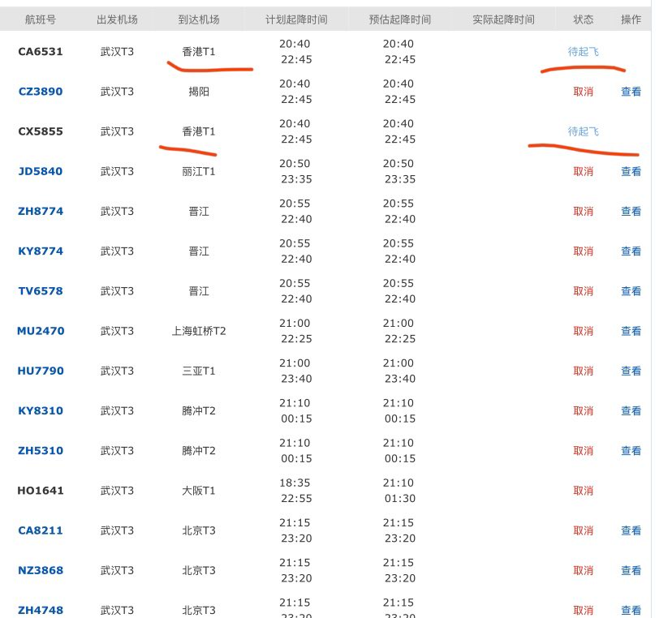672x618 pixels.
Task: Click the 航班号 column header
Action: [40, 19]
